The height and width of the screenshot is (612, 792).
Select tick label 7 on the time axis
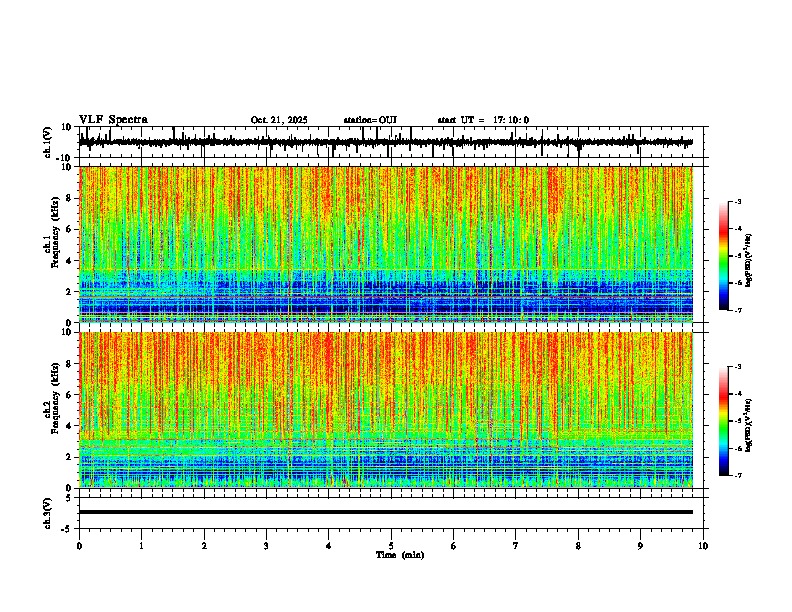tap(516, 546)
